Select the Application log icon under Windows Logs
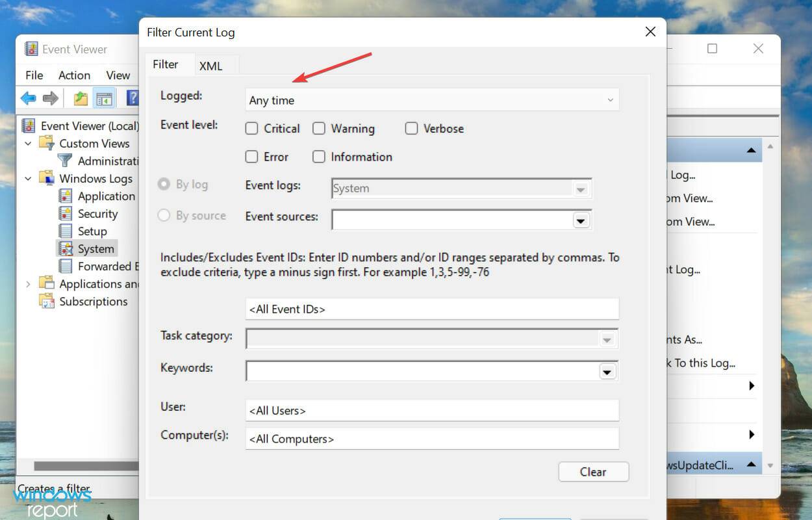The height and width of the screenshot is (520, 812). click(66, 196)
